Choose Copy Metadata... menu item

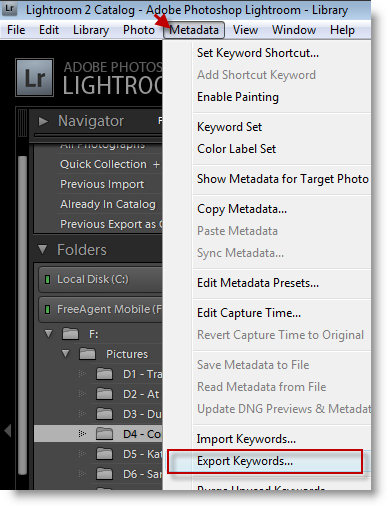pos(242,209)
